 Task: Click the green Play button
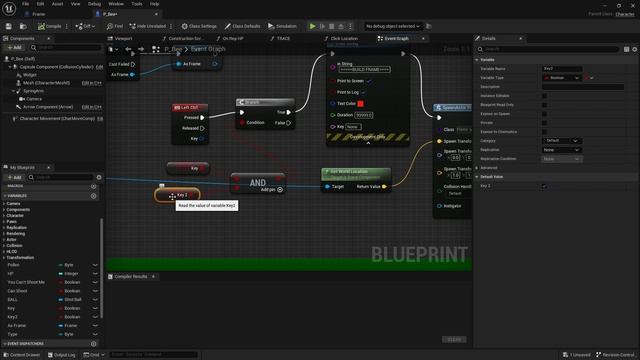tap(312, 26)
